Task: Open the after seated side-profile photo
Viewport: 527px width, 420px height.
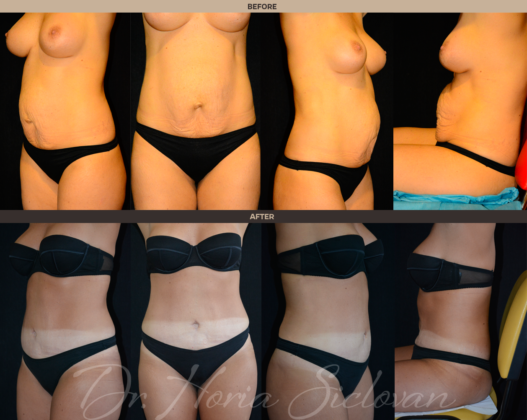Action: coord(460,321)
